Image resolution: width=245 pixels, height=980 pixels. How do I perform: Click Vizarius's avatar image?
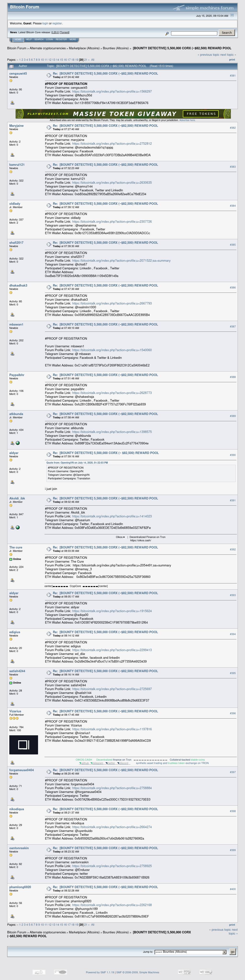[24, 745]
